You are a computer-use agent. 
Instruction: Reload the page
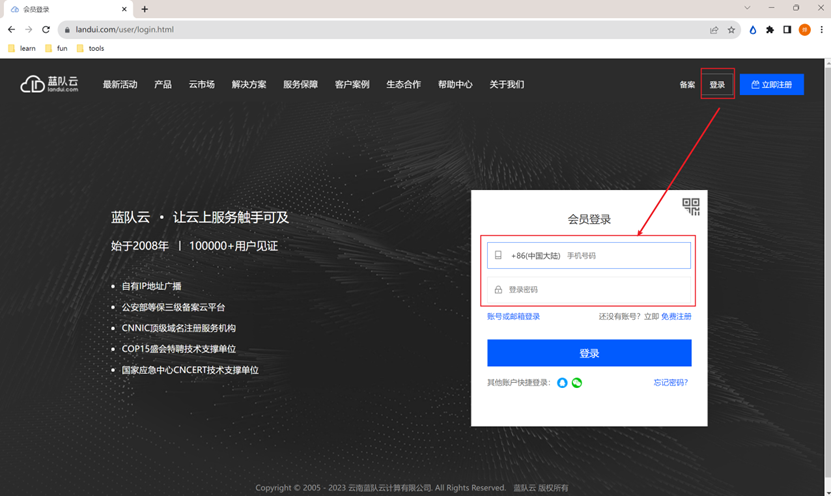(46, 30)
